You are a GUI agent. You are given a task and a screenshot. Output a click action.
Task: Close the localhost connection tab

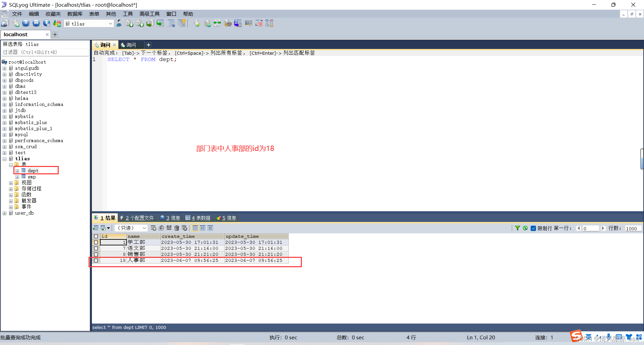pos(47,35)
